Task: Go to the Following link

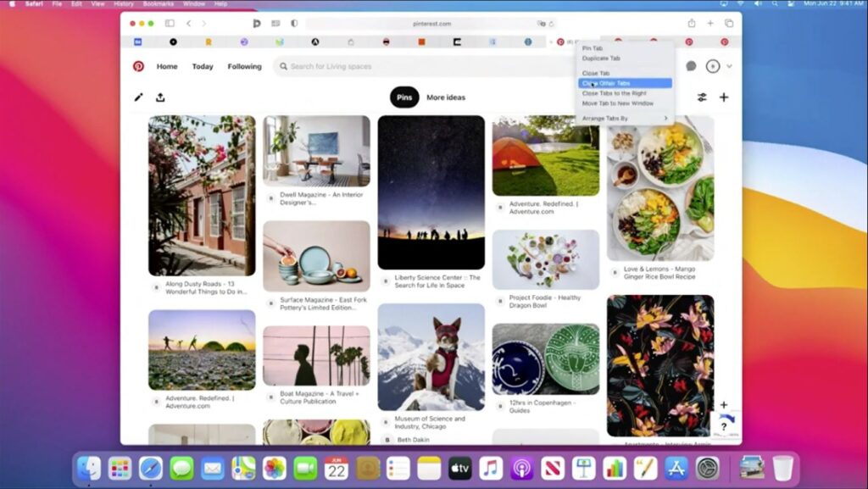Action: (244, 66)
